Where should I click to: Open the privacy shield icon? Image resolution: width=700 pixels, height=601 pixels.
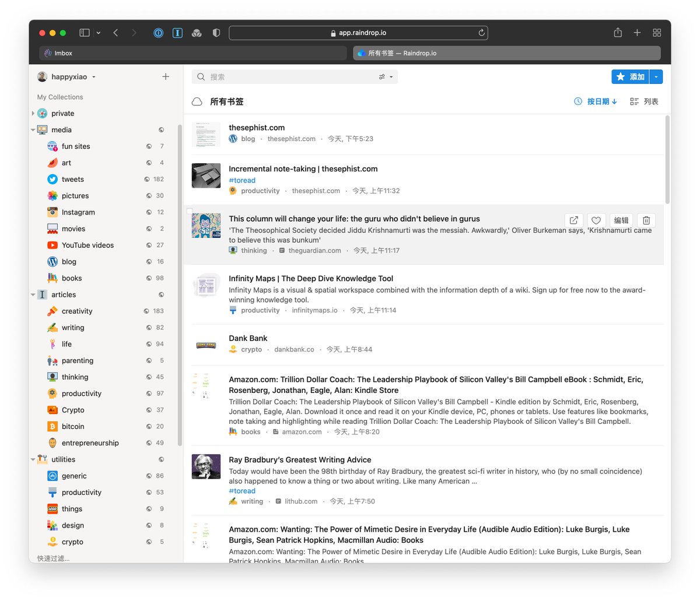coord(216,33)
